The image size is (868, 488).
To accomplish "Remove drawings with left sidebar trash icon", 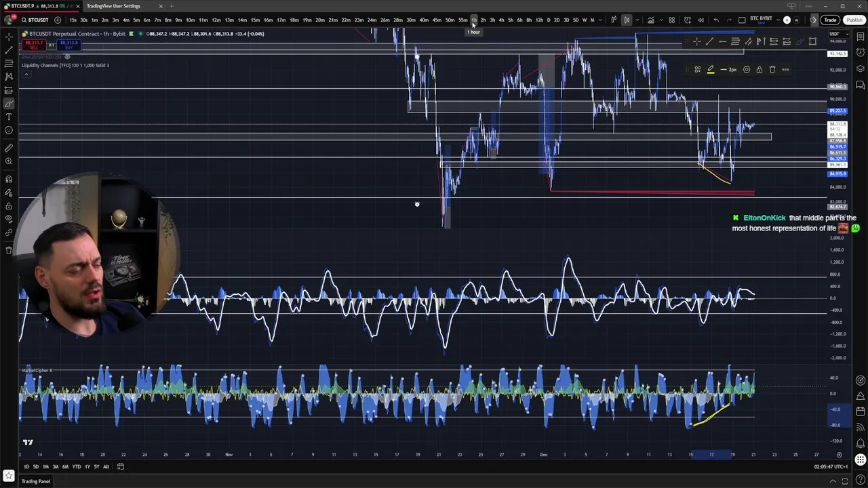I will [9, 250].
